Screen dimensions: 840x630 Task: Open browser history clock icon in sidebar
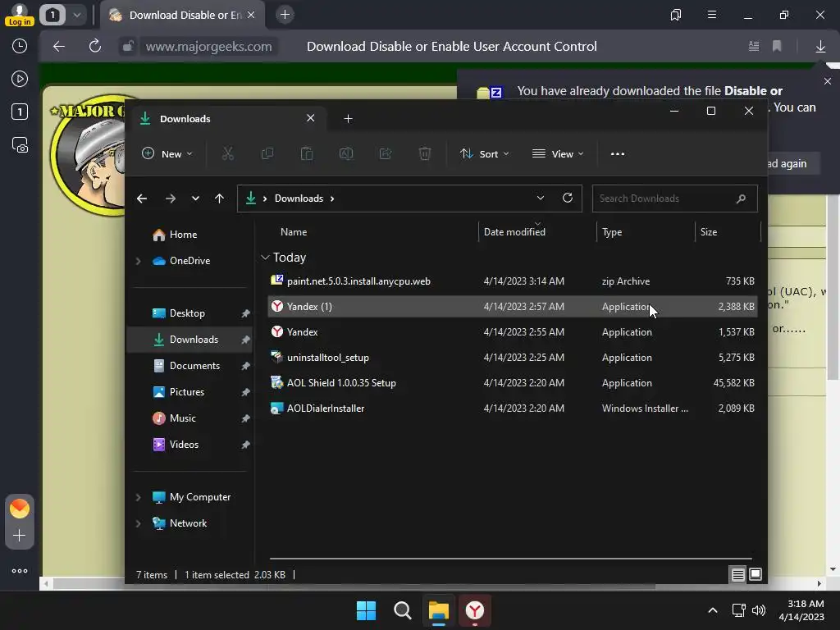[x=20, y=46]
